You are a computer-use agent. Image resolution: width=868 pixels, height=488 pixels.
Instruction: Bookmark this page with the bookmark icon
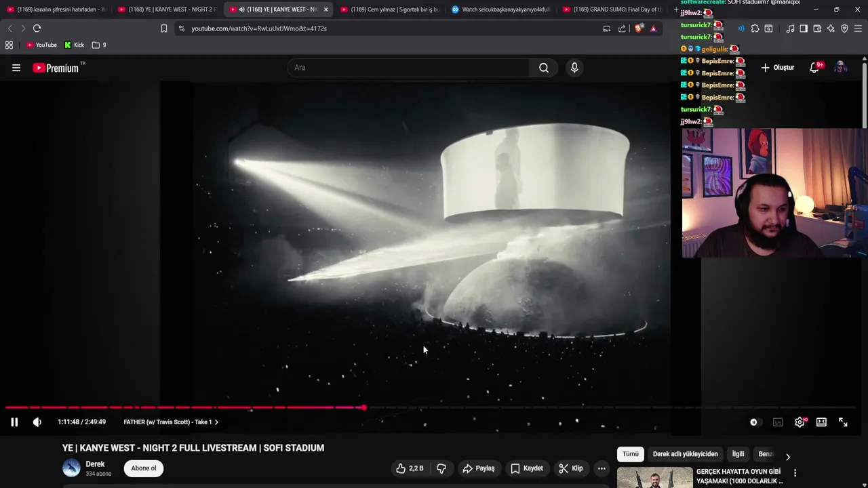[164, 28]
